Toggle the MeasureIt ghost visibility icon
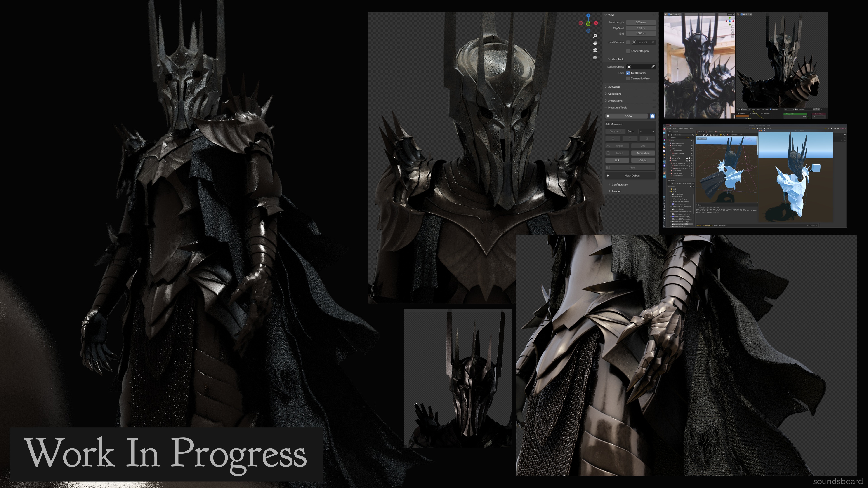 click(x=652, y=116)
